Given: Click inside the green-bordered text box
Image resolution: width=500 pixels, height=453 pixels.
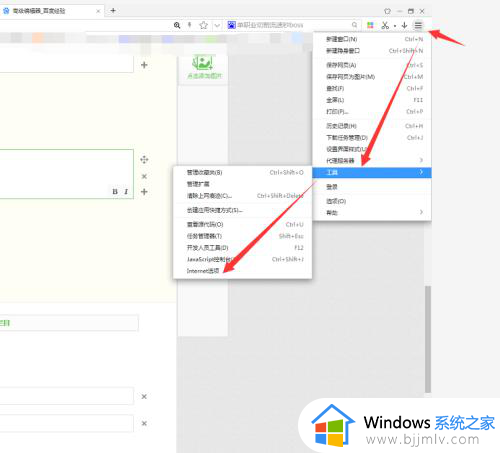Looking at the screenshot, I should (67, 174).
